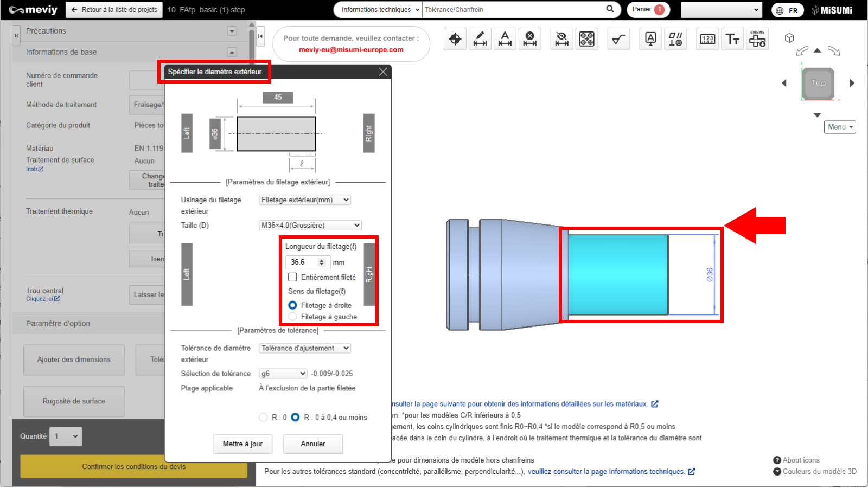Collapse the Informations de base section
868x488 pixels.
pos(232,52)
